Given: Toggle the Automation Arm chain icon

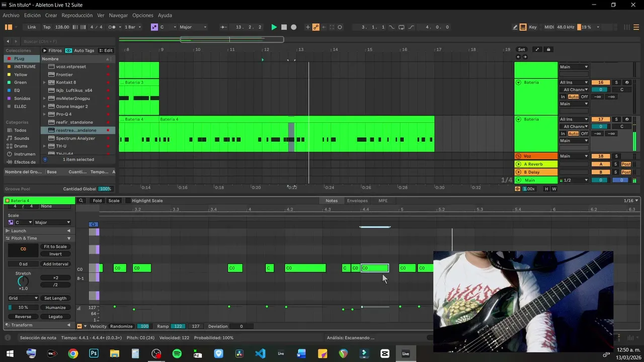Looking at the screenshot, I should (316, 27).
